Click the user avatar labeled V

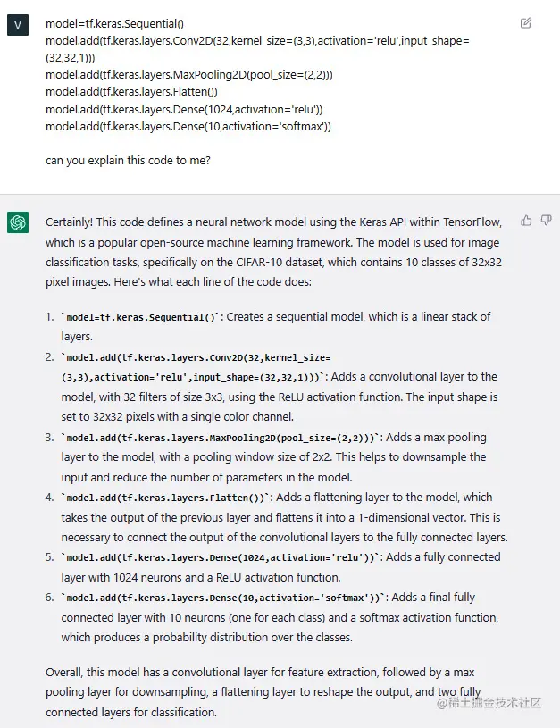(18, 25)
